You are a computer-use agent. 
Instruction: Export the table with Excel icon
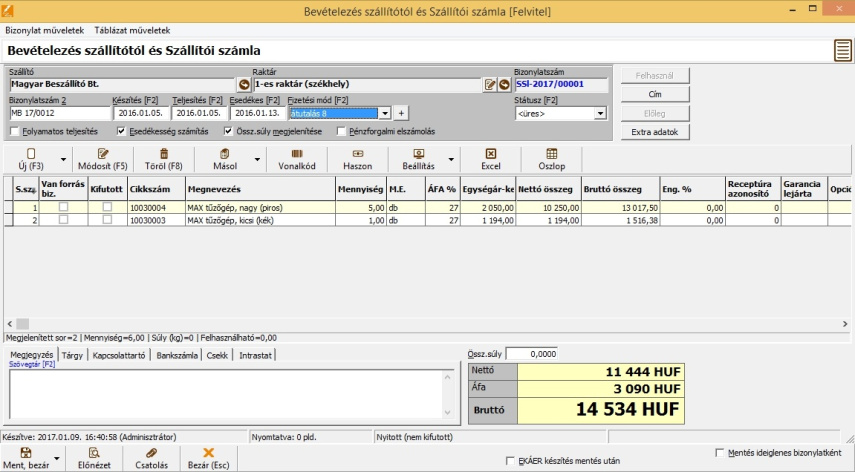point(490,153)
